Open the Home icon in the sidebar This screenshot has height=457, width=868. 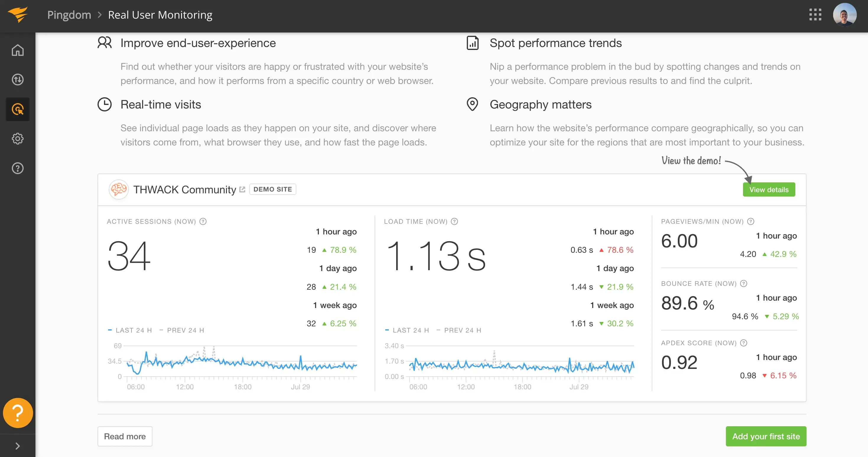coord(17,51)
